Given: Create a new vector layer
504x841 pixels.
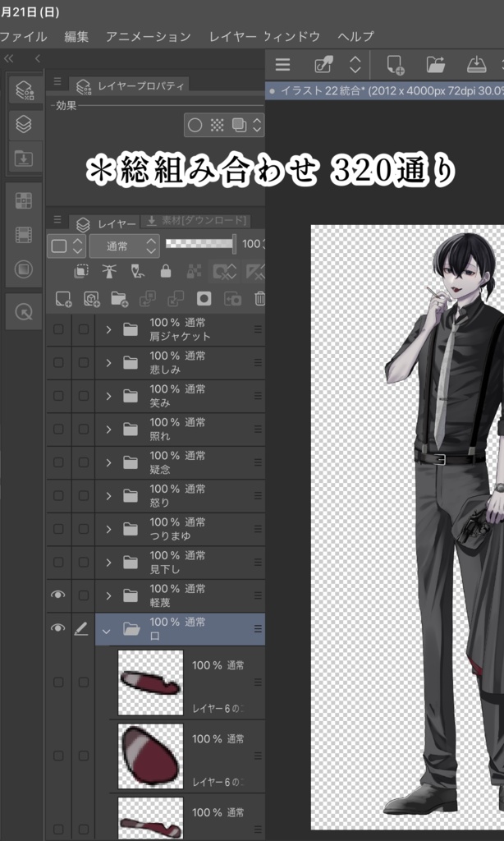Looking at the screenshot, I should click(92, 299).
